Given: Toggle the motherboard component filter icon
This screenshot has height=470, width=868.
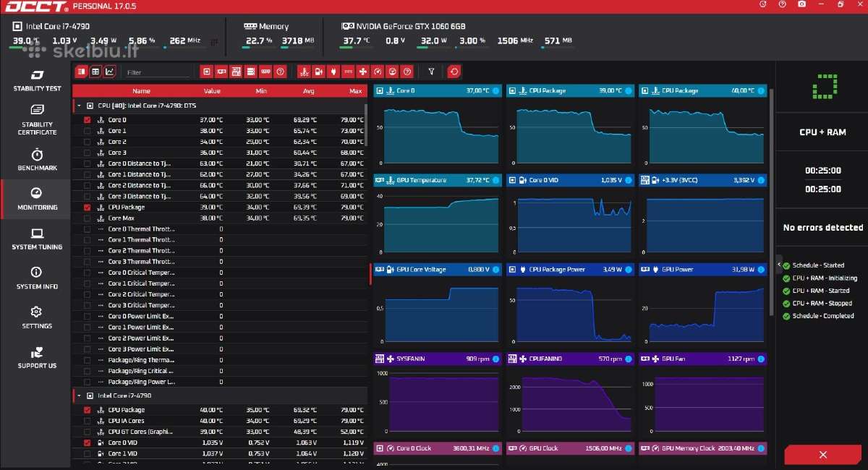Looking at the screenshot, I should (236, 72).
